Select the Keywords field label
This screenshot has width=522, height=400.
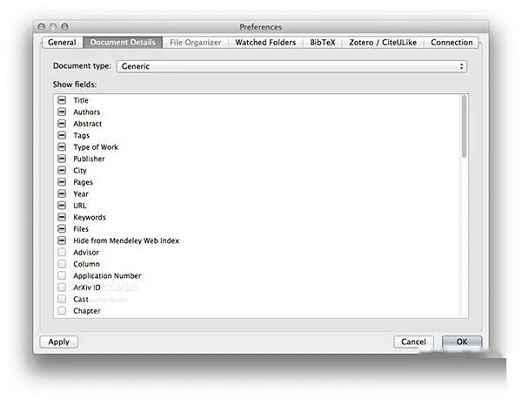90,217
